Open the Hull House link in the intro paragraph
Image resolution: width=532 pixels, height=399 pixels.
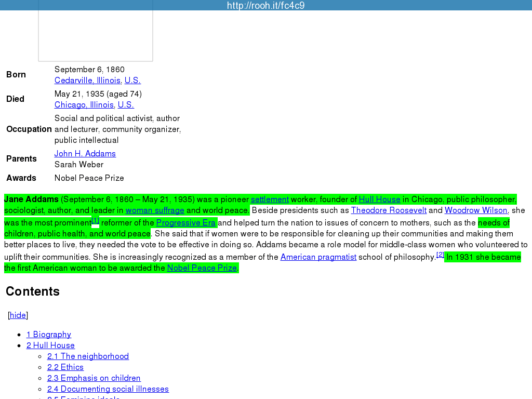(x=379, y=199)
